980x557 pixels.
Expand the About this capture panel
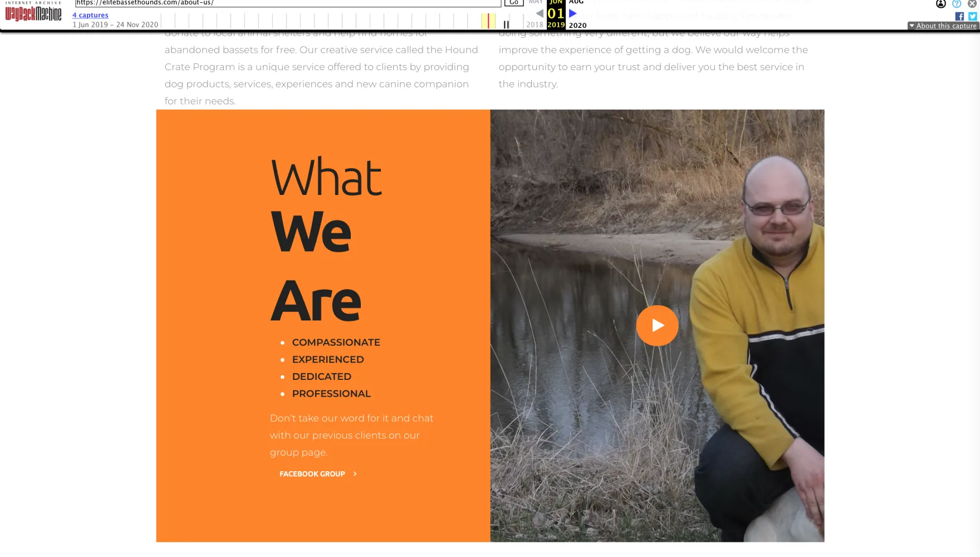coord(943,26)
